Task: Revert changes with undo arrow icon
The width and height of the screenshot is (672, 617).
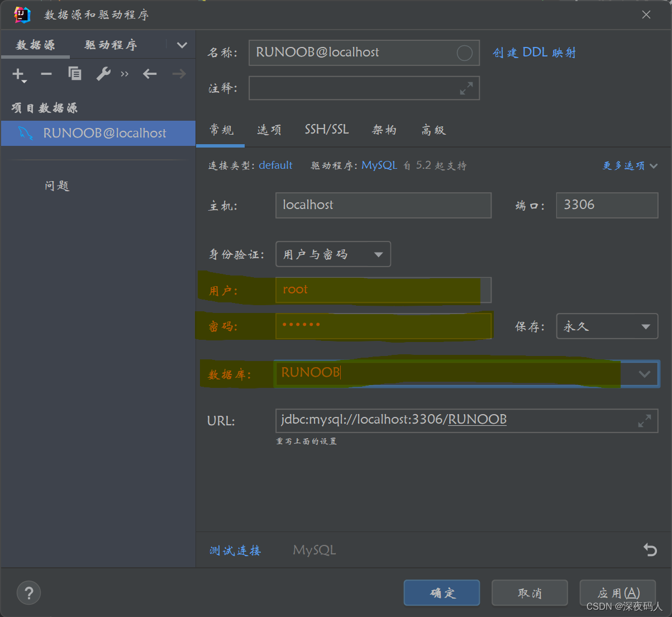Action: click(650, 550)
